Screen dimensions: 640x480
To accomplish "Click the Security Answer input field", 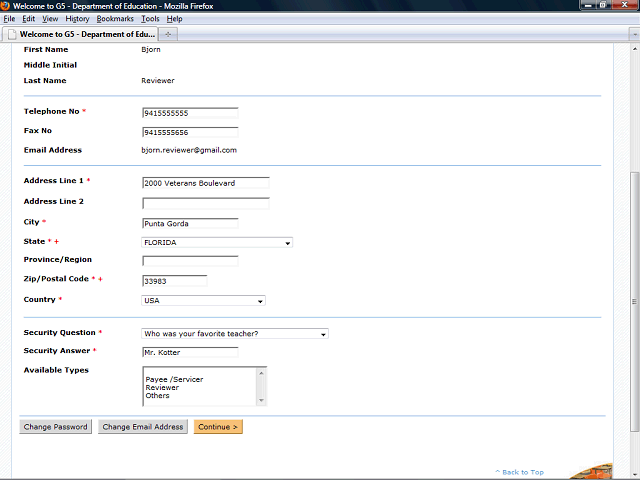I will [190, 352].
